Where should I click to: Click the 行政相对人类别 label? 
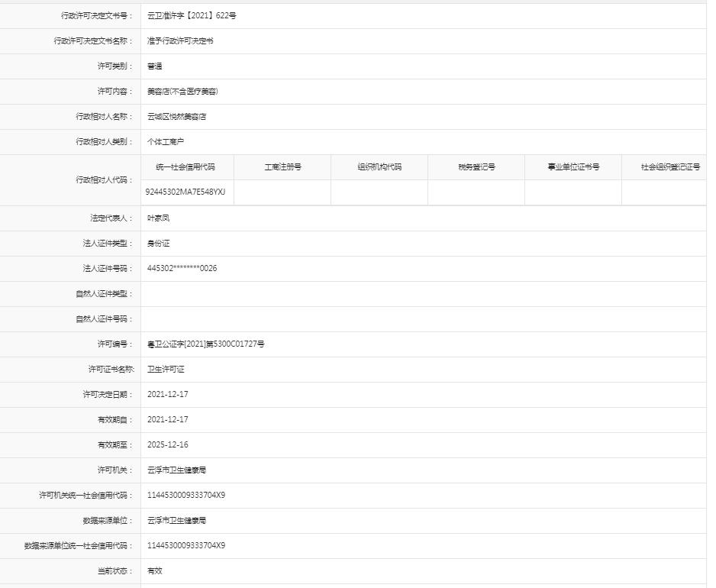[x=104, y=141]
